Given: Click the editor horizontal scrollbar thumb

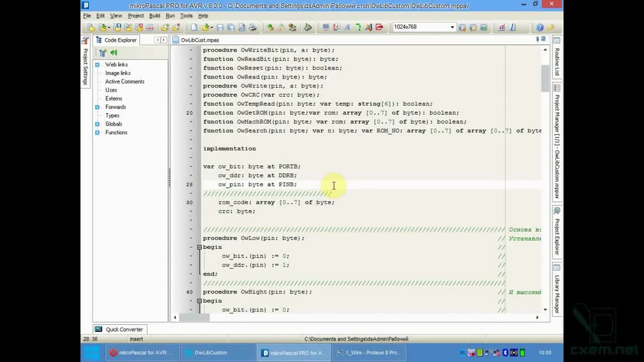Looking at the screenshot, I should (x=194, y=317).
